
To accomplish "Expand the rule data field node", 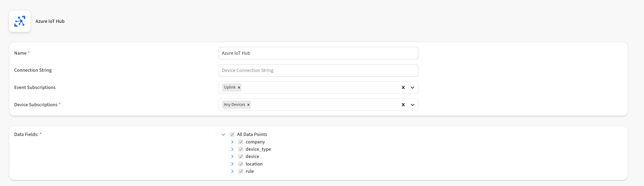I will point(232,171).
